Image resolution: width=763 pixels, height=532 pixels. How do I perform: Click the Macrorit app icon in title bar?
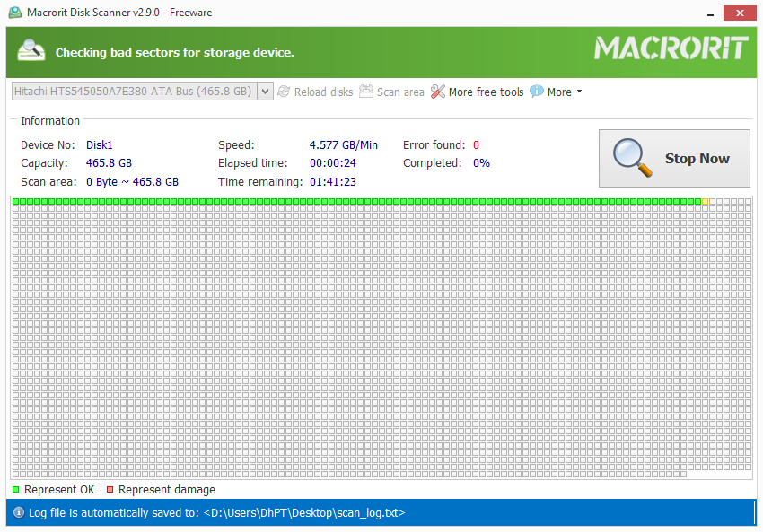click(x=14, y=13)
